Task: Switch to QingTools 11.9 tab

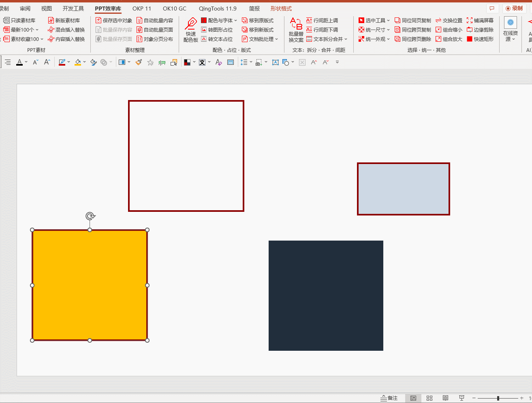Action: tap(218, 9)
